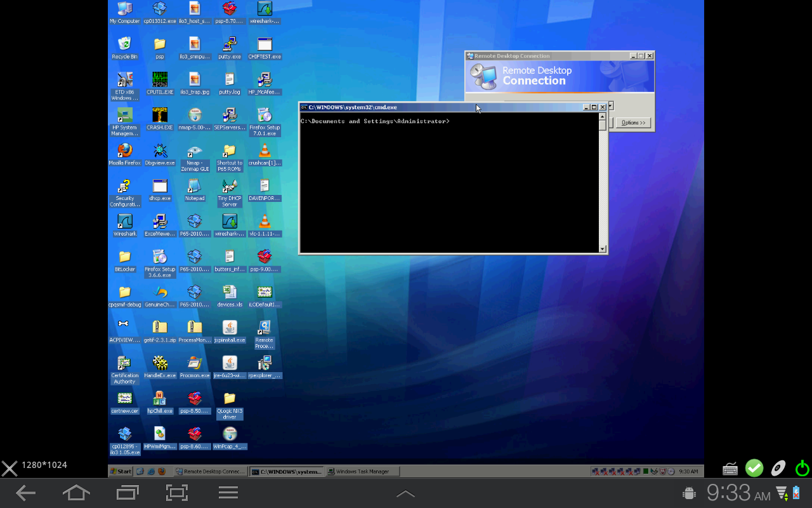Tap the Android three-line menu button
Screen dimensions: 812x508
pos(228,493)
